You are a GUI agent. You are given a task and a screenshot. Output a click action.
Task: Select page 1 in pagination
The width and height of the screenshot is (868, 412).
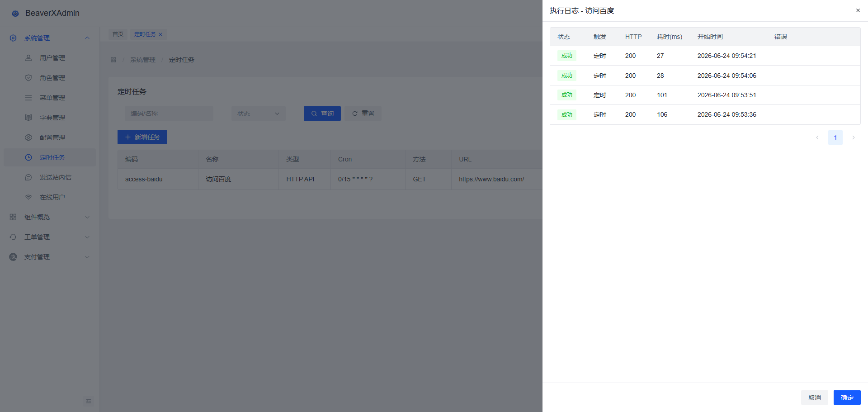[x=835, y=137]
